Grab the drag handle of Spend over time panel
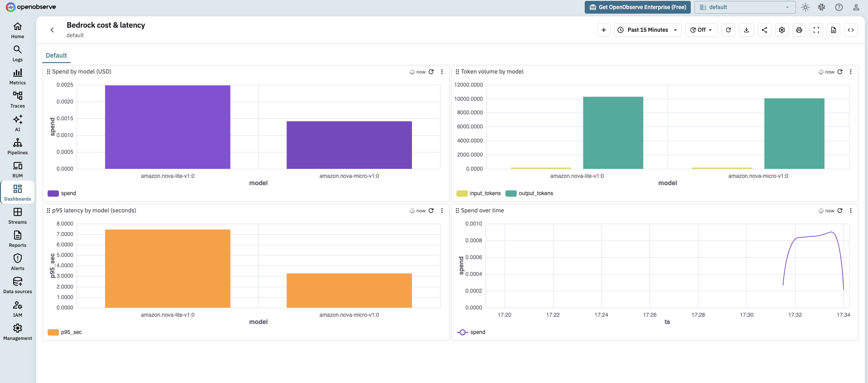This screenshot has width=868, height=383. [x=457, y=211]
